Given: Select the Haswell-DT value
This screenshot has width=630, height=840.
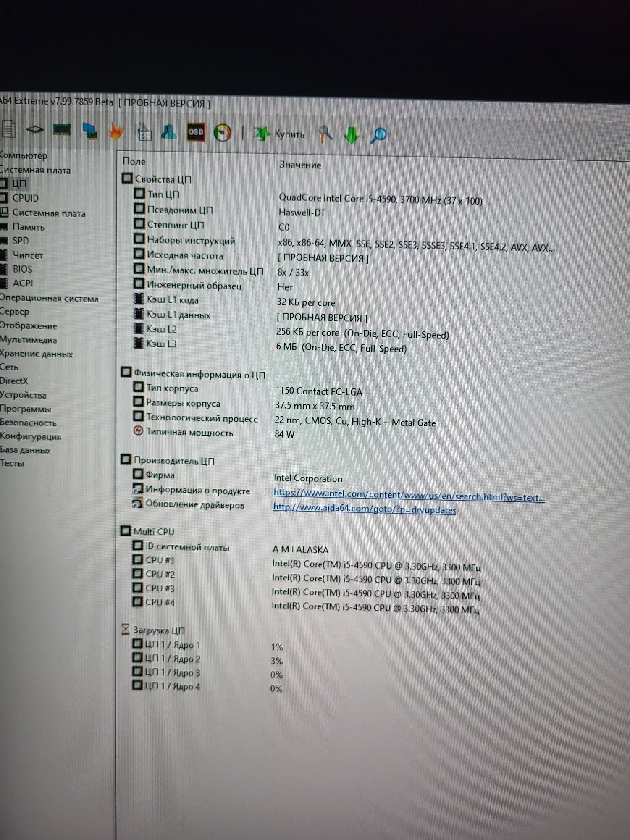Looking at the screenshot, I should coord(302,213).
